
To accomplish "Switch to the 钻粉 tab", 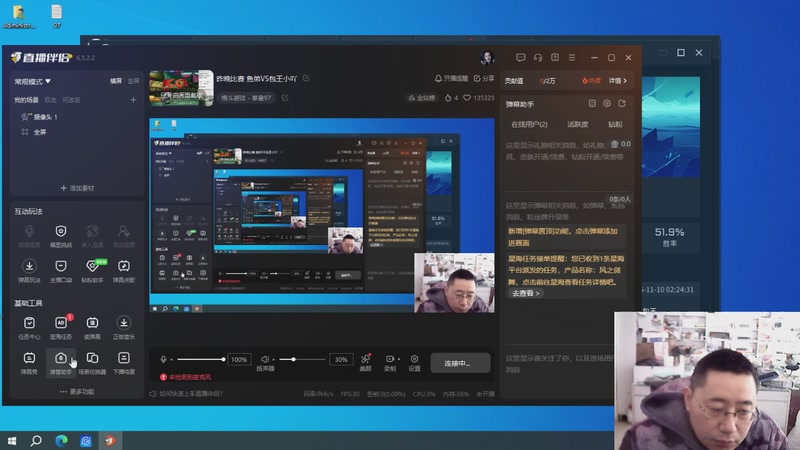I will [615, 124].
